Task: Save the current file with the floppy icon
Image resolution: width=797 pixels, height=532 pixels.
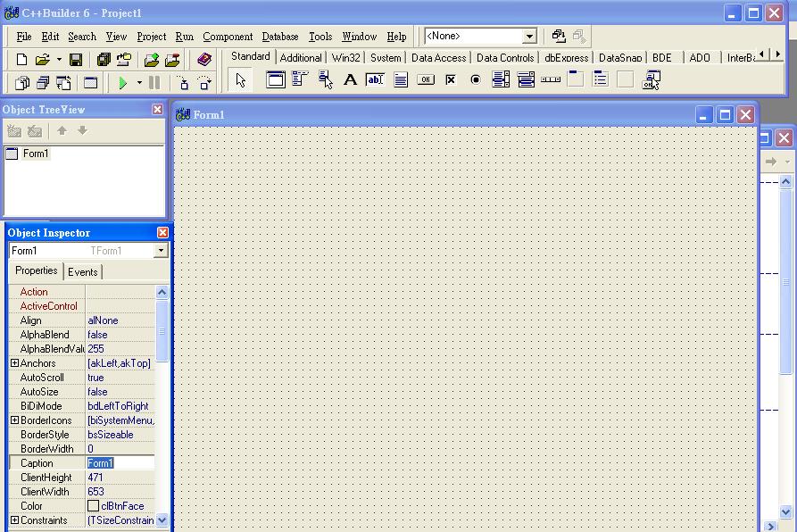Action: 76,60
